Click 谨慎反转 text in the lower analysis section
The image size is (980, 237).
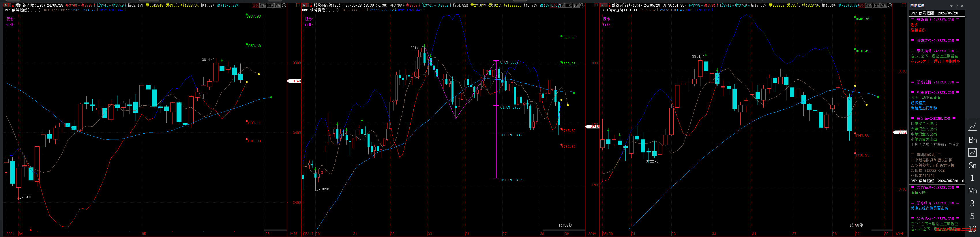(x=918, y=193)
